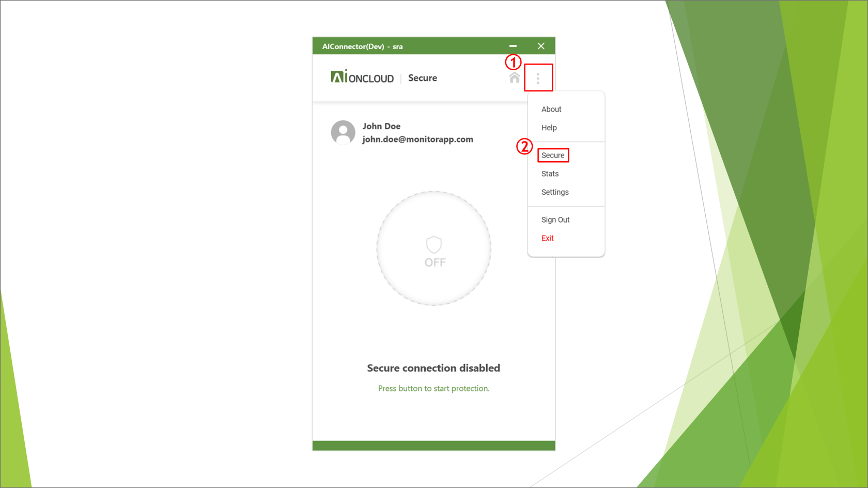Click the "Secure connection disabled" status heading
Image resolution: width=868 pixels, height=488 pixels.
pos(433,368)
